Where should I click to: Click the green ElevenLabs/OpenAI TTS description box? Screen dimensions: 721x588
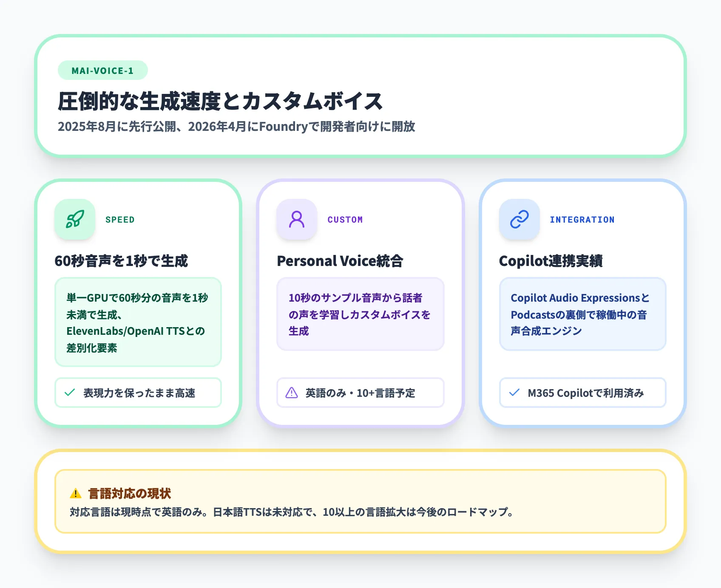coord(138,322)
